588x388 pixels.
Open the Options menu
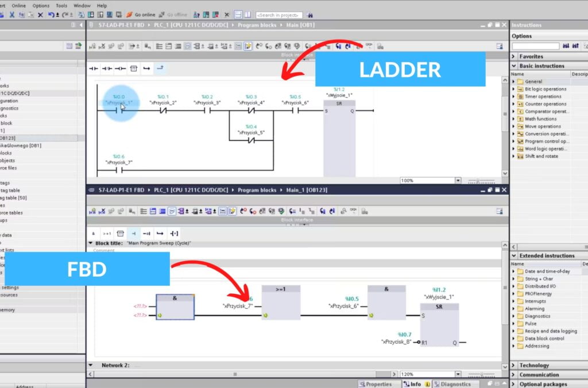41,5
